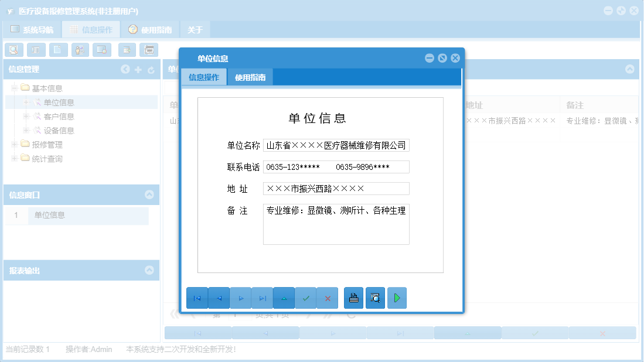Click the green run arrow in the dialog
Screen dimensions: 644x362
tap(397, 298)
